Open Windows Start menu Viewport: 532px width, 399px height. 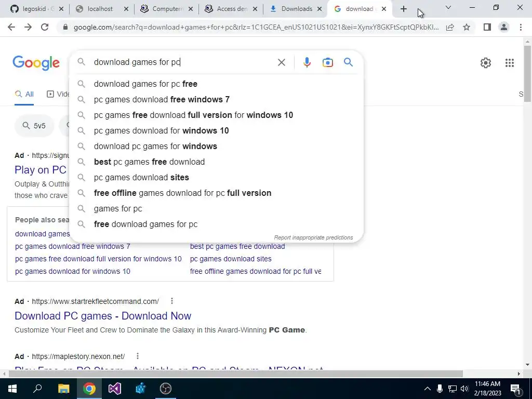coord(12,389)
